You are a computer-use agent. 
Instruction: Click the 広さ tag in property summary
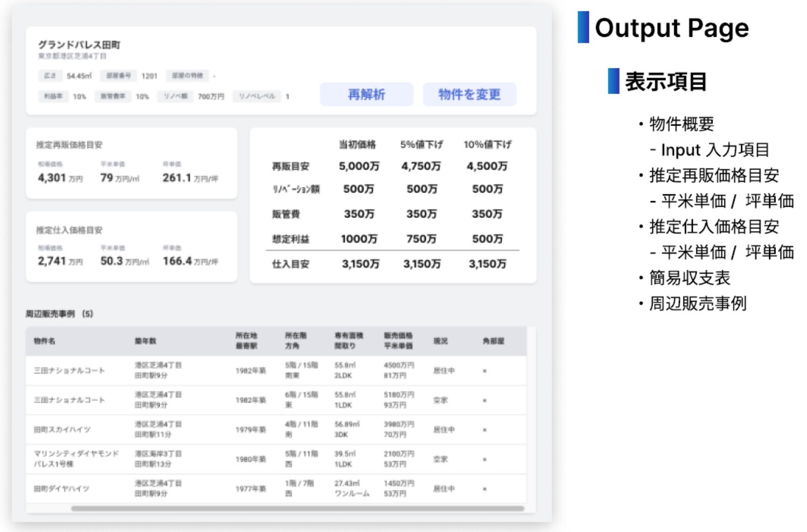point(50,76)
